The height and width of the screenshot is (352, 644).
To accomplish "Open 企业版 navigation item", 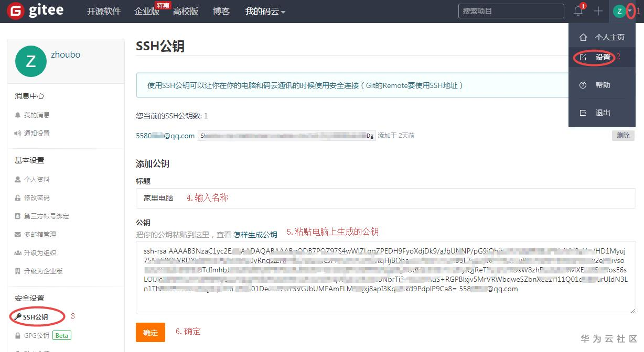I will click(147, 12).
